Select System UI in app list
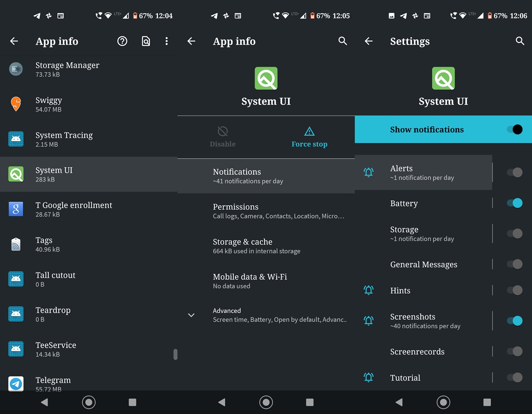 coord(89,174)
